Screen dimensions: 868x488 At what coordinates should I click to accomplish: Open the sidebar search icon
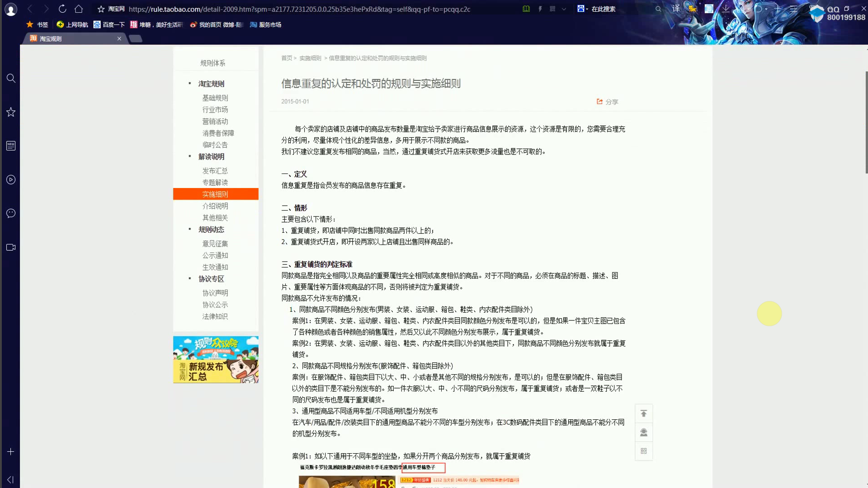[11, 78]
